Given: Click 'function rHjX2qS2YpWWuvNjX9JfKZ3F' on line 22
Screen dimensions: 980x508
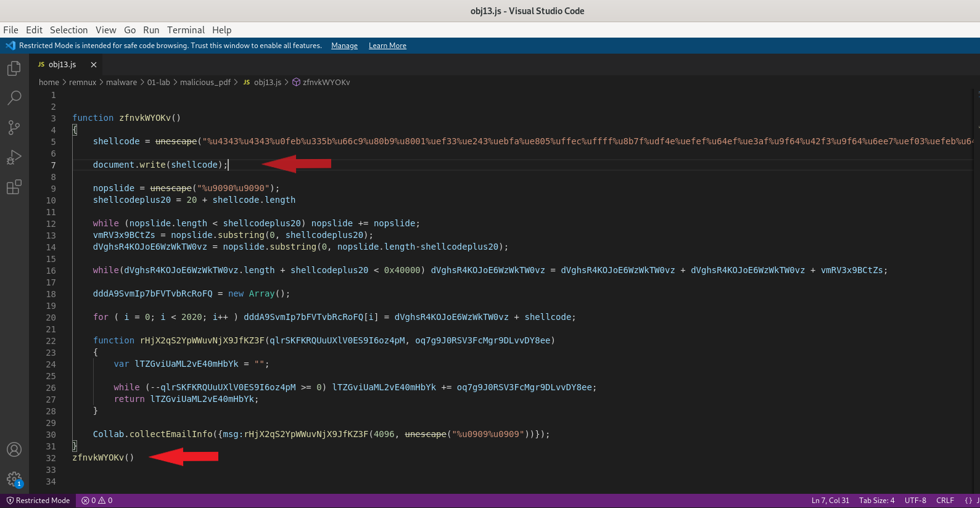Looking at the screenshot, I should click(x=178, y=340).
